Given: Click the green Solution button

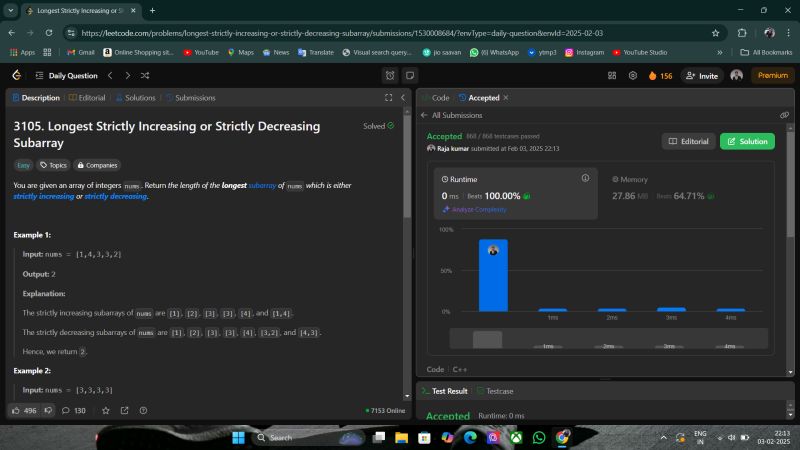Looking at the screenshot, I should click(747, 141).
